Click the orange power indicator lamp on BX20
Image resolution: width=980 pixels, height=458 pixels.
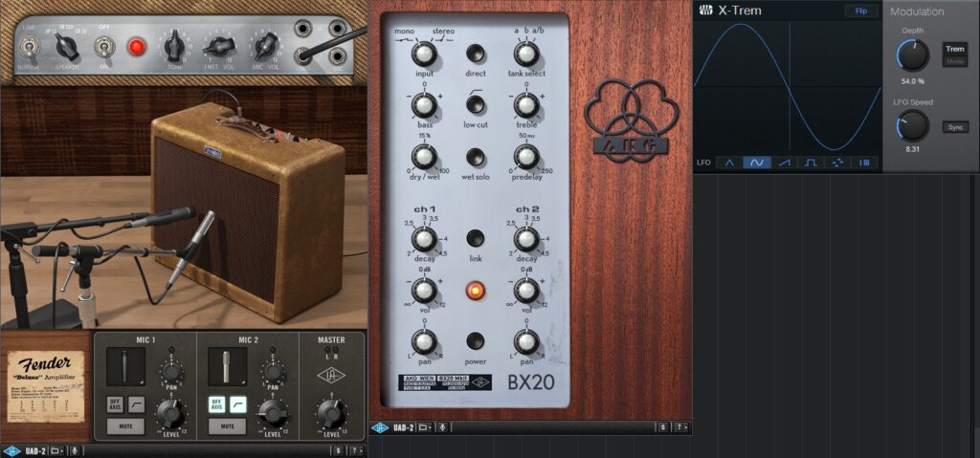[x=476, y=291]
